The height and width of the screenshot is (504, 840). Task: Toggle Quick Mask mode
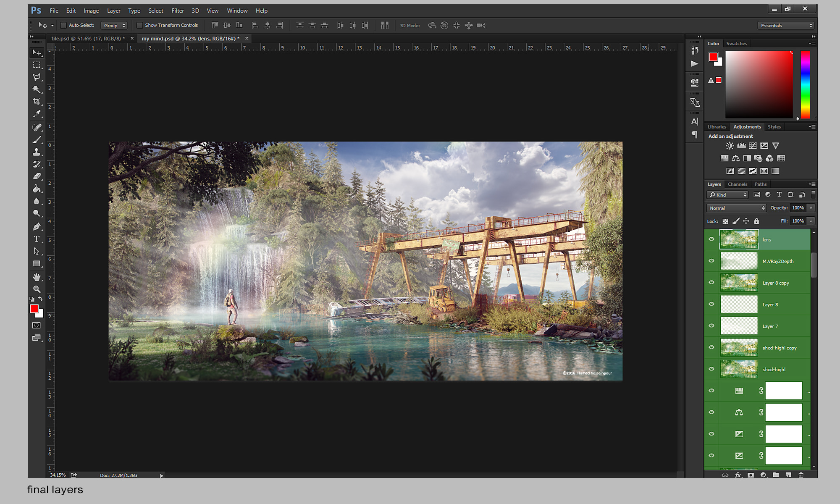coord(37,325)
